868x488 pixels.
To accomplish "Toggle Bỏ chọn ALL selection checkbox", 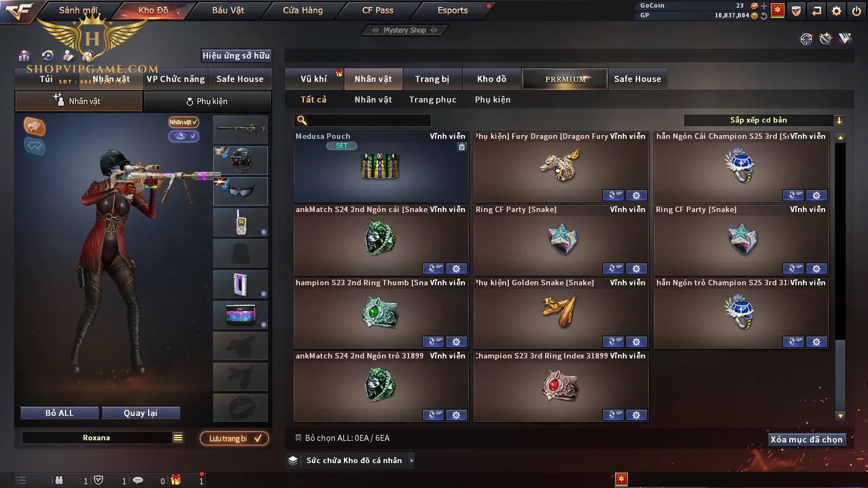I will point(298,438).
